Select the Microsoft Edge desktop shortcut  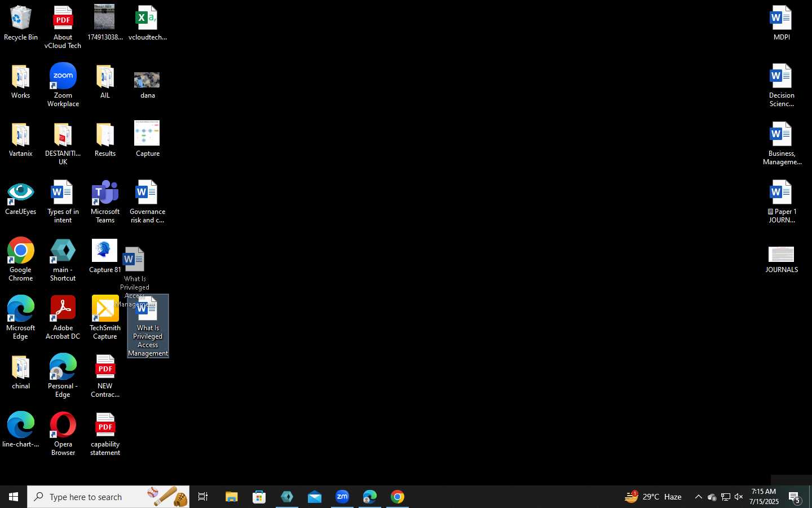coord(21,318)
